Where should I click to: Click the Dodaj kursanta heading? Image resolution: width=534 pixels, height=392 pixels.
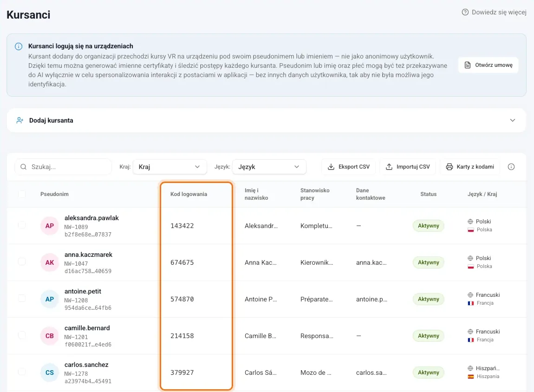tap(51, 120)
